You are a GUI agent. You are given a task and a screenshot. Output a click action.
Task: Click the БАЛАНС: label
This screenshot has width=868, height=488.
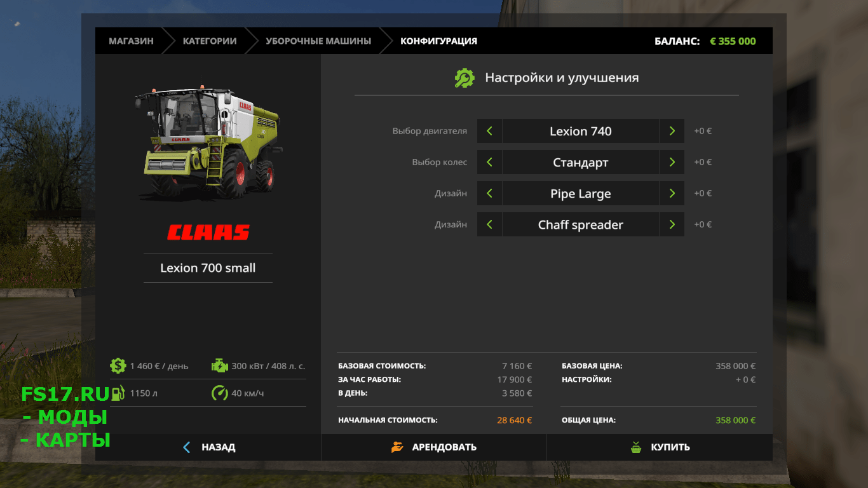click(x=677, y=41)
